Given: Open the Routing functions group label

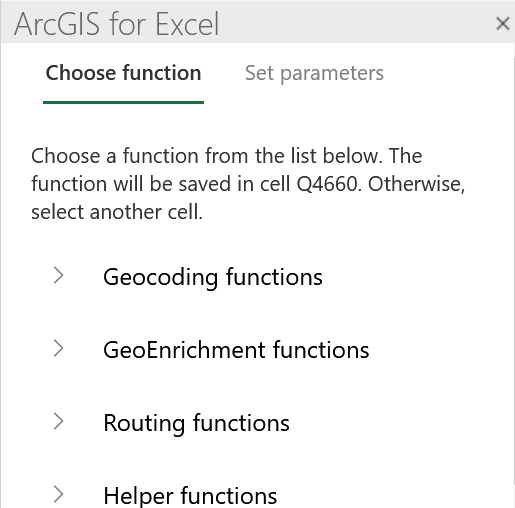Looking at the screenshot, I should coord(196,423).
